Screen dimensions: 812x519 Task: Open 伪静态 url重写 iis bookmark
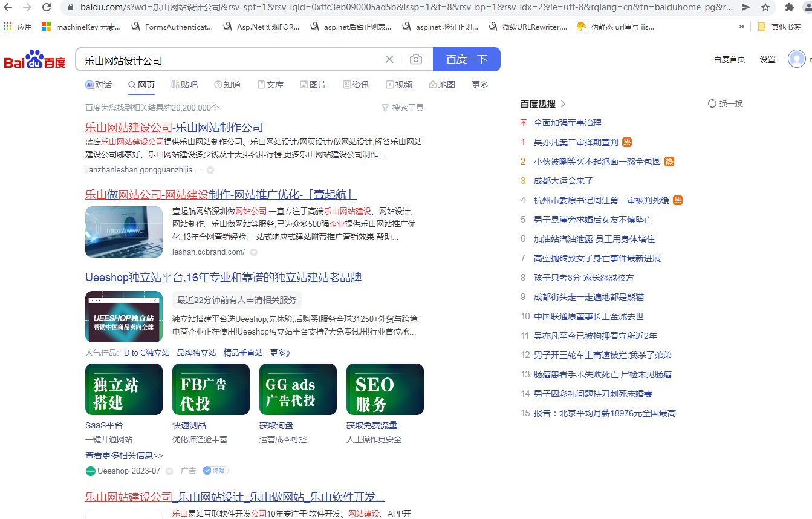pos(615,27)
